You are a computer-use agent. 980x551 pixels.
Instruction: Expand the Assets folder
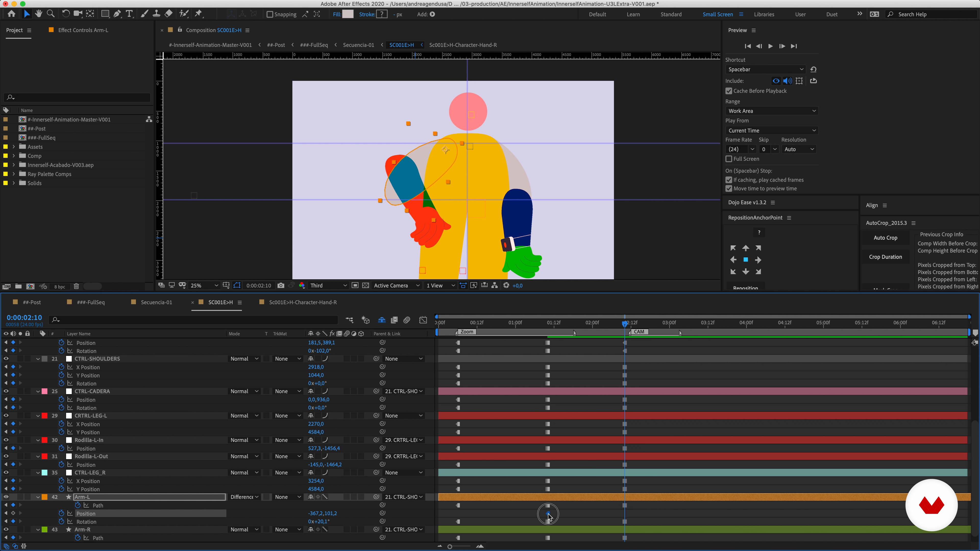pyautogui.click(x=14, y=147)
